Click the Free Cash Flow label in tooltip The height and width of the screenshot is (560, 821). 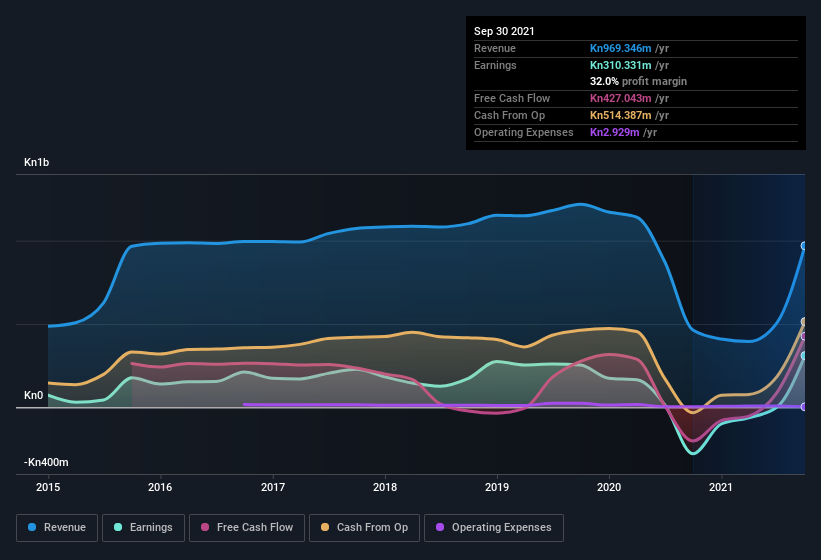coord(512,98)
